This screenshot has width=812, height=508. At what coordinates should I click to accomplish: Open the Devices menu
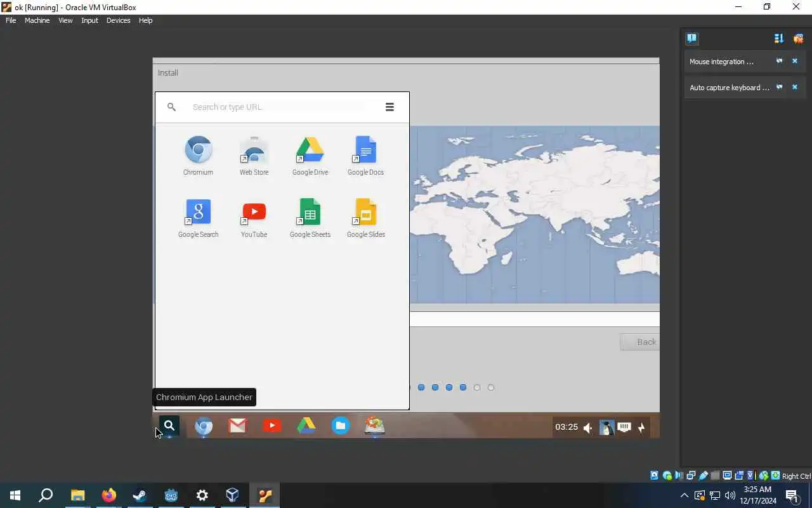point(118,20)
